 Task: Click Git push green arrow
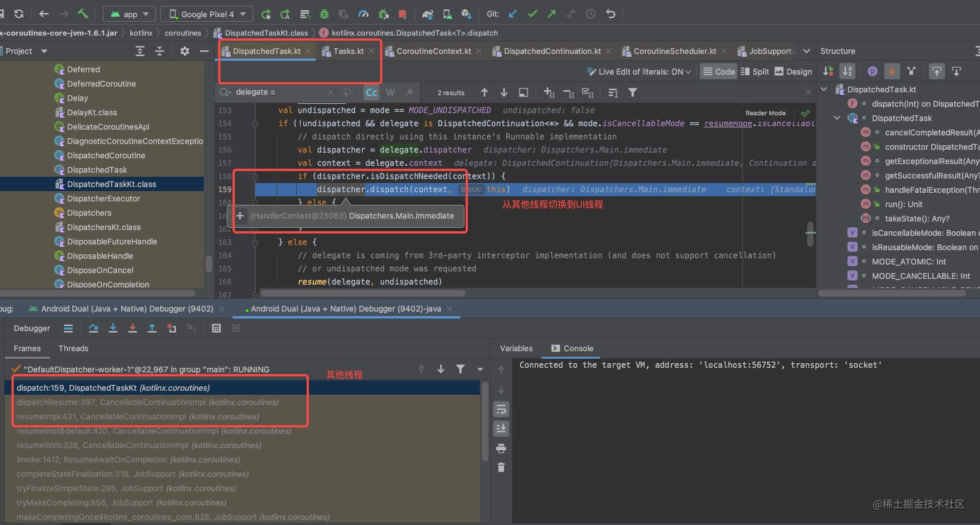pos(552,14)
